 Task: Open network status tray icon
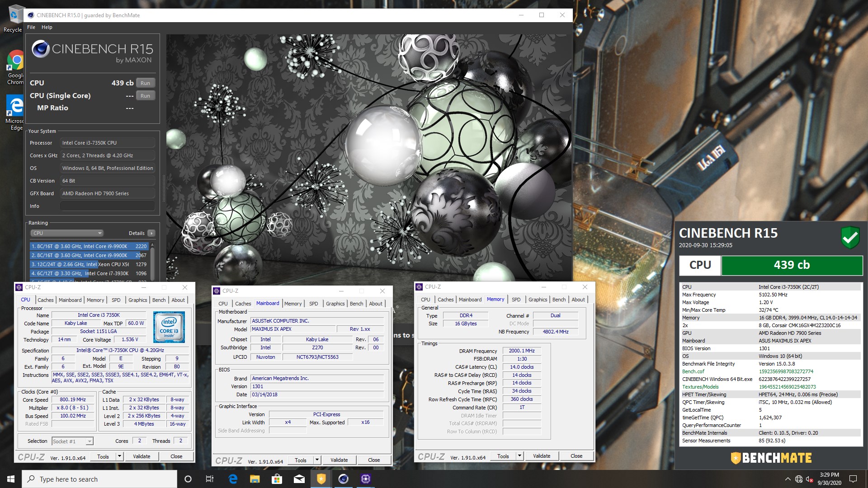click(x=799, y=479)
